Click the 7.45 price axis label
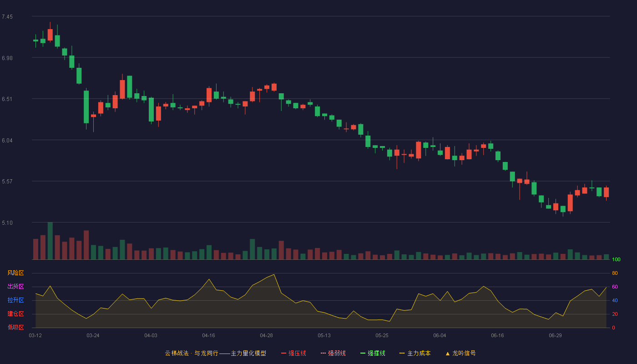This screenshot has height=364, width=637. [7, 17]
